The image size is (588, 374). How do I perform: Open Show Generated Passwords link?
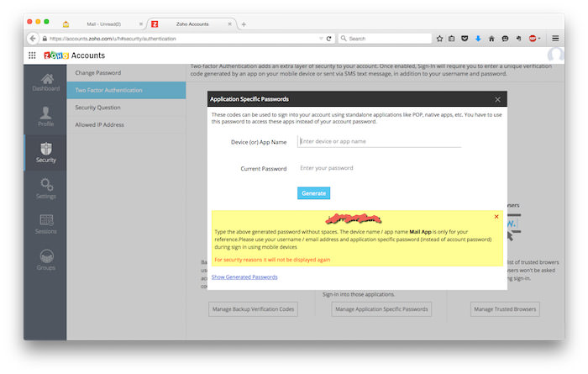[244, 277]
